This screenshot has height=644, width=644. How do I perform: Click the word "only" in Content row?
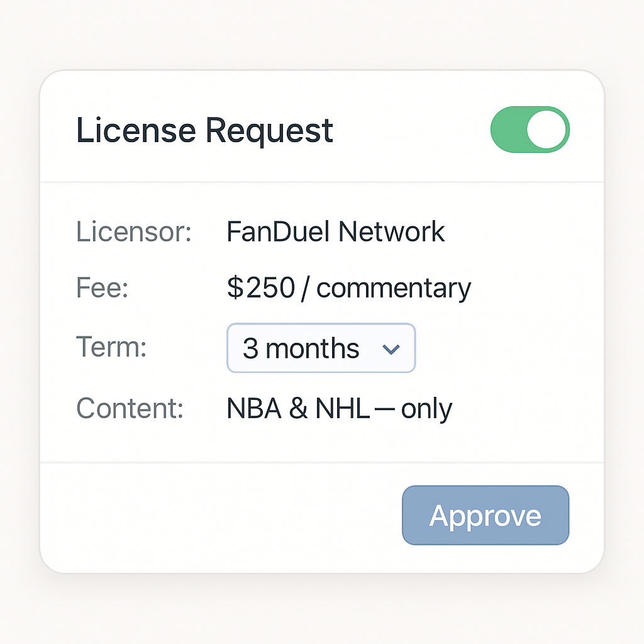point(426,409)
